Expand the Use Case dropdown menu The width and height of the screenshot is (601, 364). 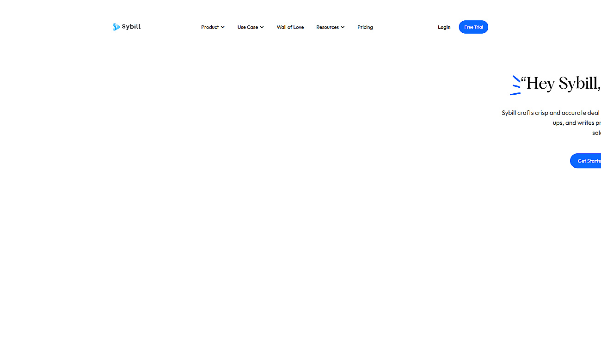[x=251, y=27]
